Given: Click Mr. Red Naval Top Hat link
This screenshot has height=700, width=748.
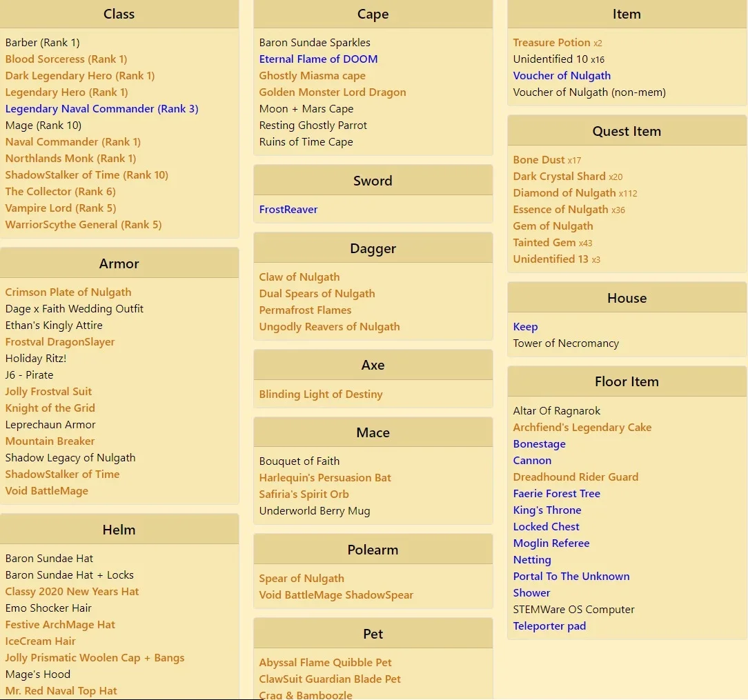Looking at the screenshot, I should click(x=61, y=690).
